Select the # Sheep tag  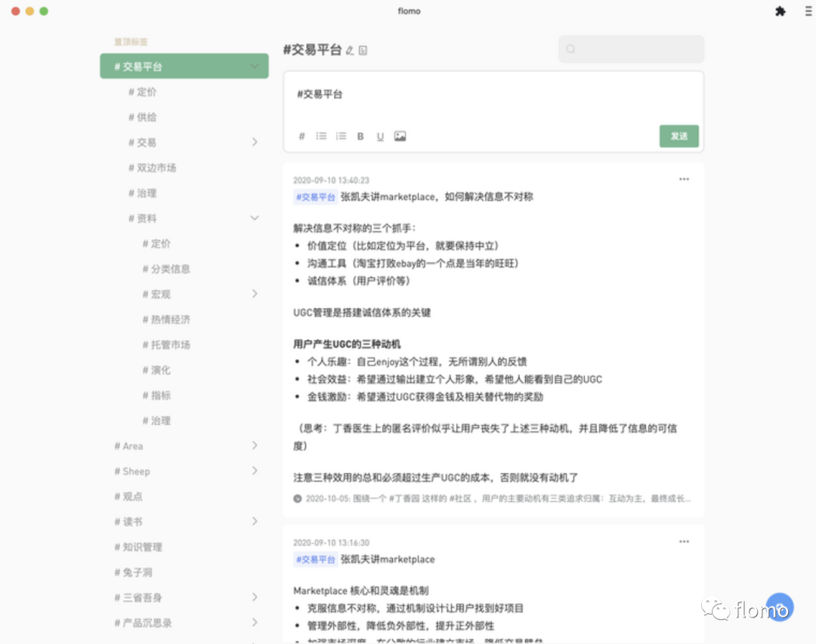tap(132, 471)
